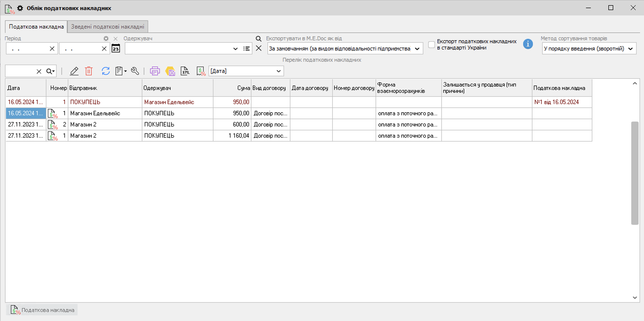Expand the [Дата] grouping dropdown

pos(278,71)
